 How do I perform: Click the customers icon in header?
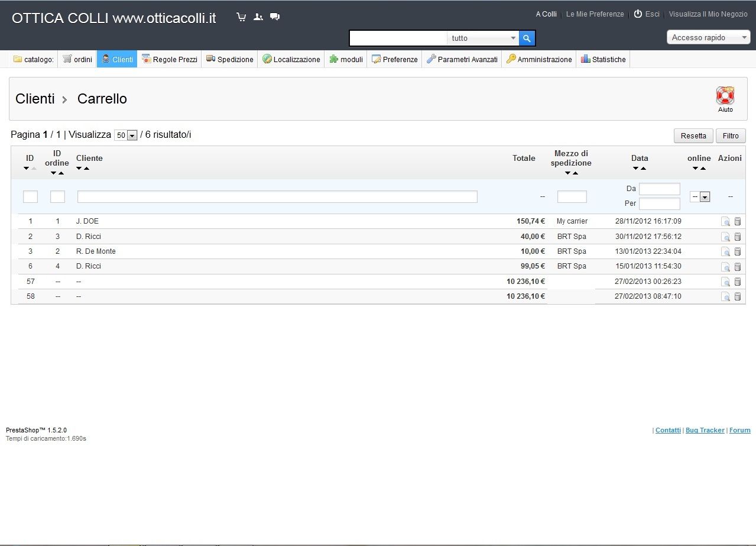tap(258, 17)
